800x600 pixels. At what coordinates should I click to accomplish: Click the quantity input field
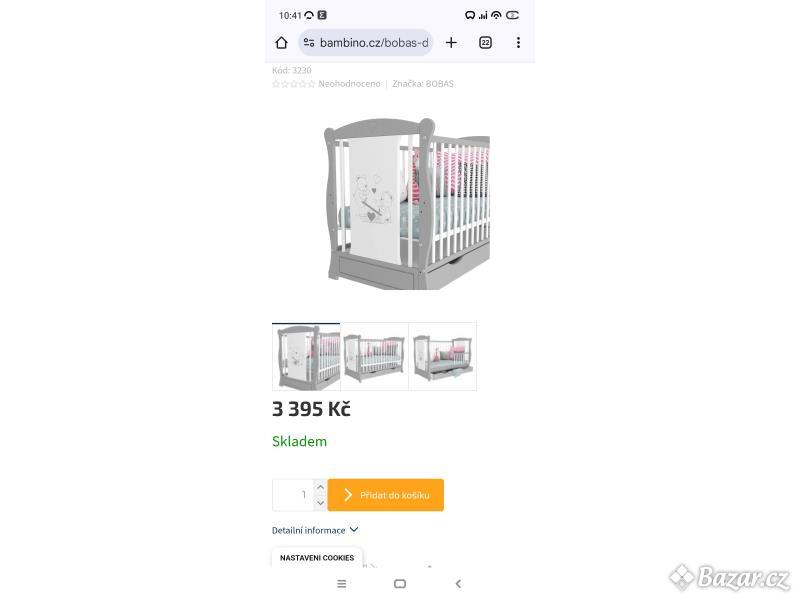(x=293, y=495)
